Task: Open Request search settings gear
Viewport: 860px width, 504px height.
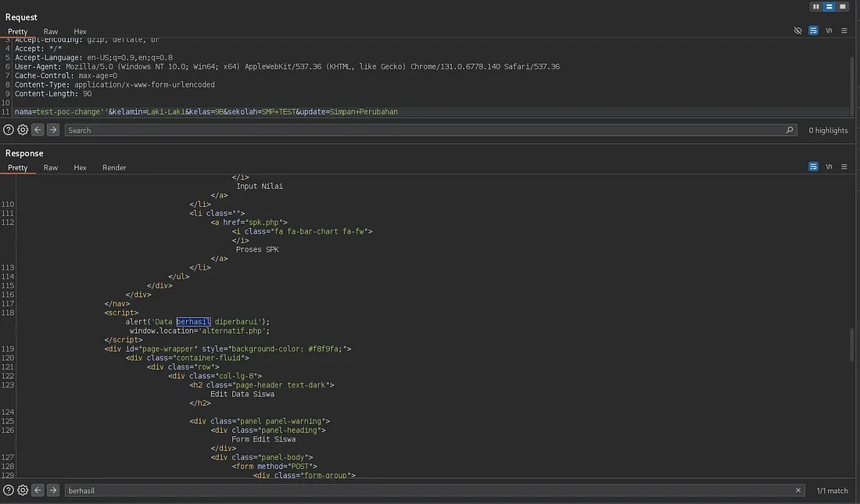Action: [23, 130]
